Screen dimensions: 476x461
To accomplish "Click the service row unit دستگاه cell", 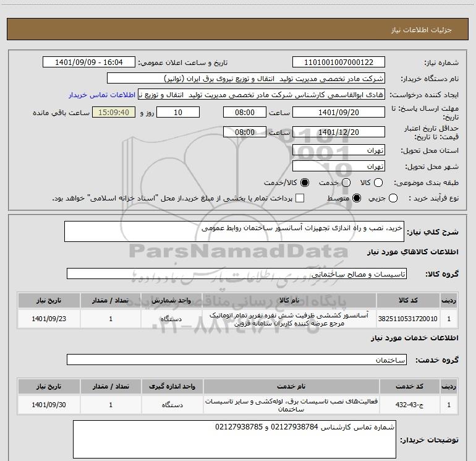I will click(x=172, y=405).
